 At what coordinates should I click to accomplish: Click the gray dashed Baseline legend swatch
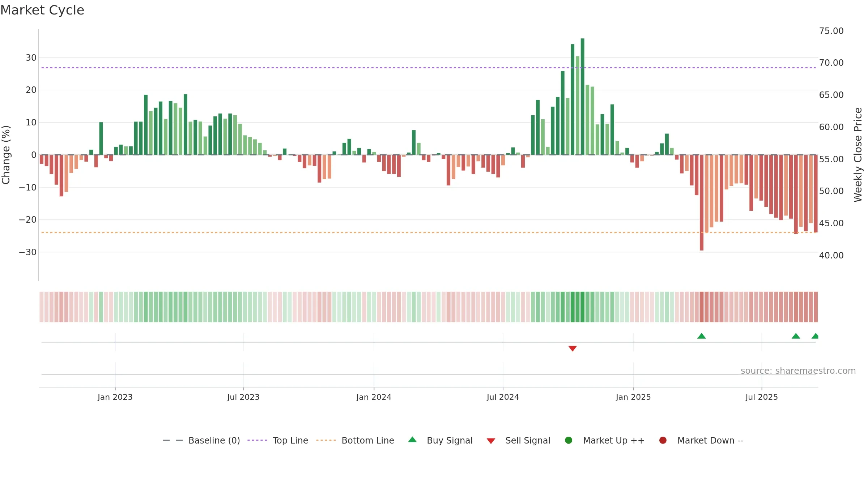173,440
